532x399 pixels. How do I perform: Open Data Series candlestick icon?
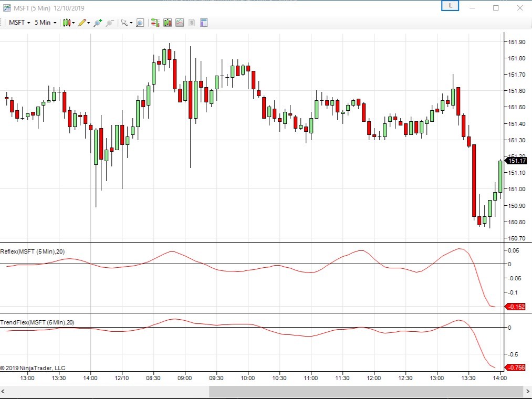tap(168, 23)
